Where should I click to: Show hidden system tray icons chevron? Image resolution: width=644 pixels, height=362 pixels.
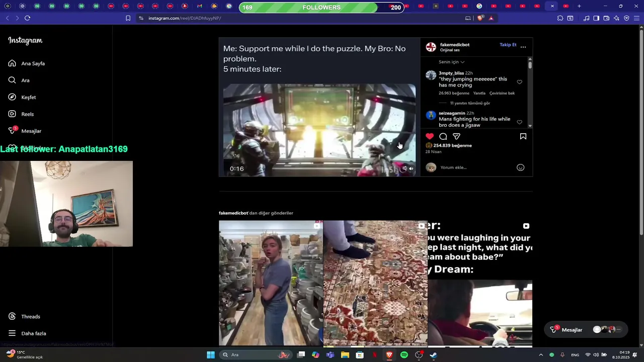[541, 355]
